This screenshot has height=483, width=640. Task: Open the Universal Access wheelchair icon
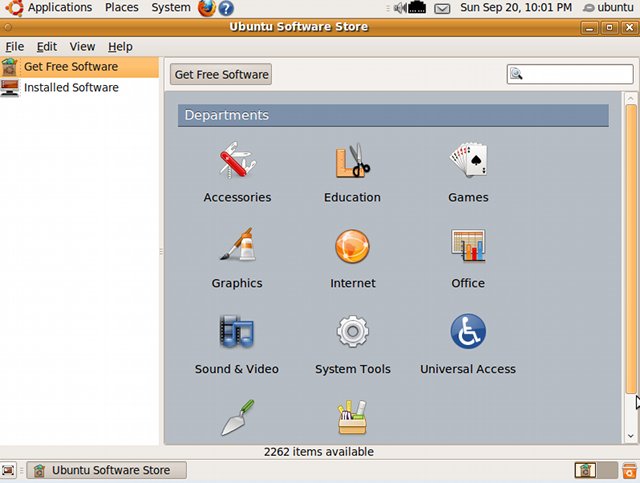pos(468,331)
